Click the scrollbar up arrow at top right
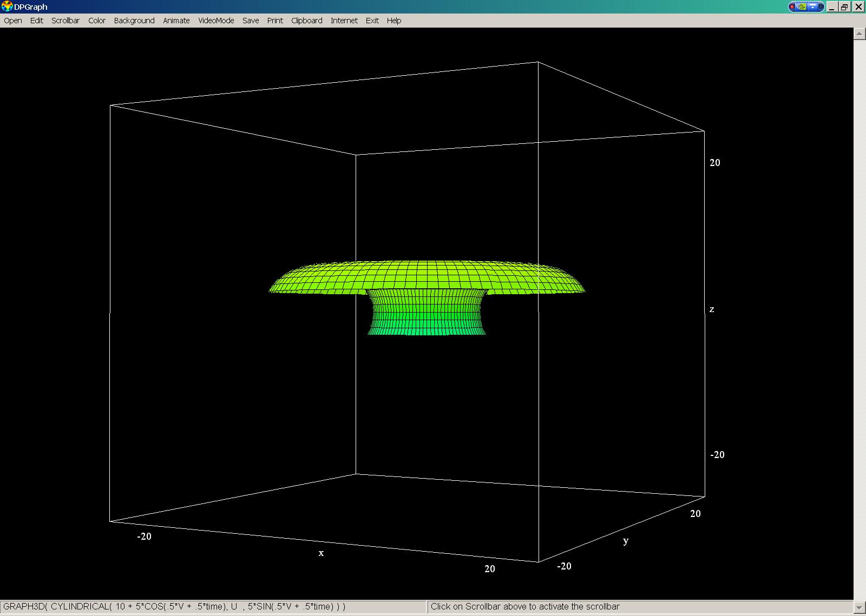 click(860, 34)
